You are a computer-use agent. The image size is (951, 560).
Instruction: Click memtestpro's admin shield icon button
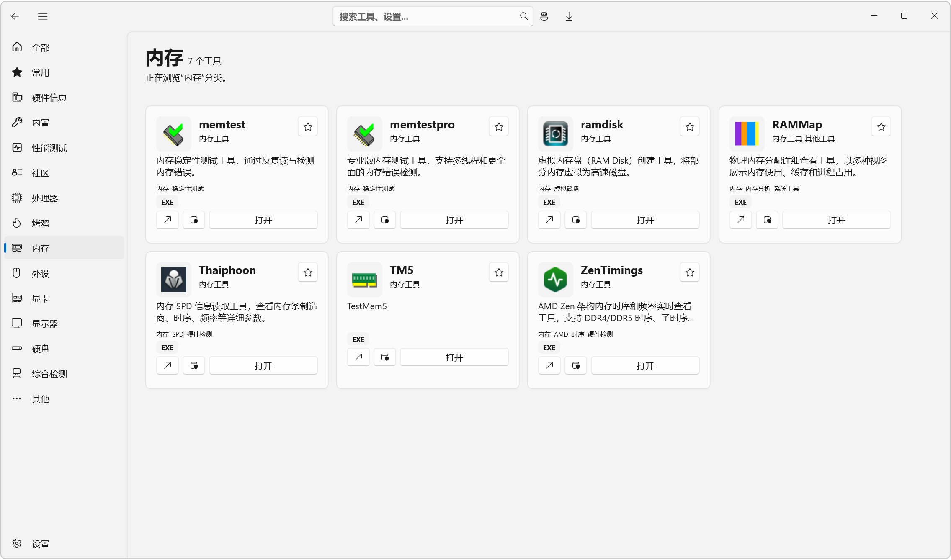(x=385, y=220)
